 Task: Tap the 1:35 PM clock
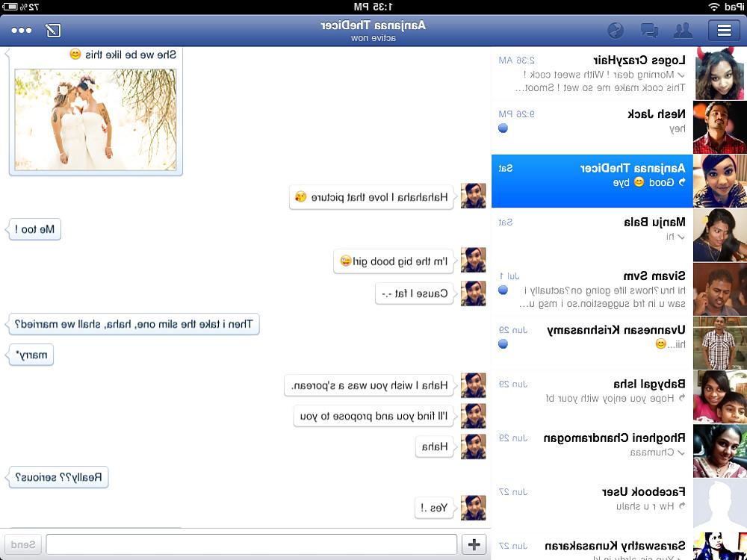point(373,7)
